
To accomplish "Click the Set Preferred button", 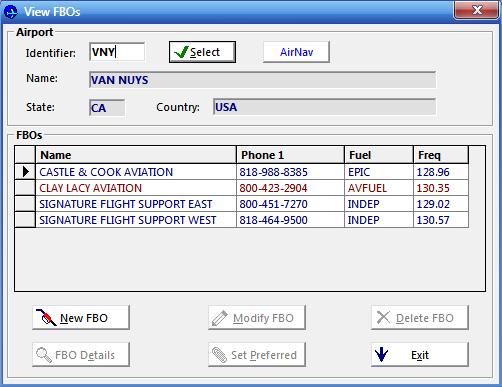I will (x=257, y=355).
